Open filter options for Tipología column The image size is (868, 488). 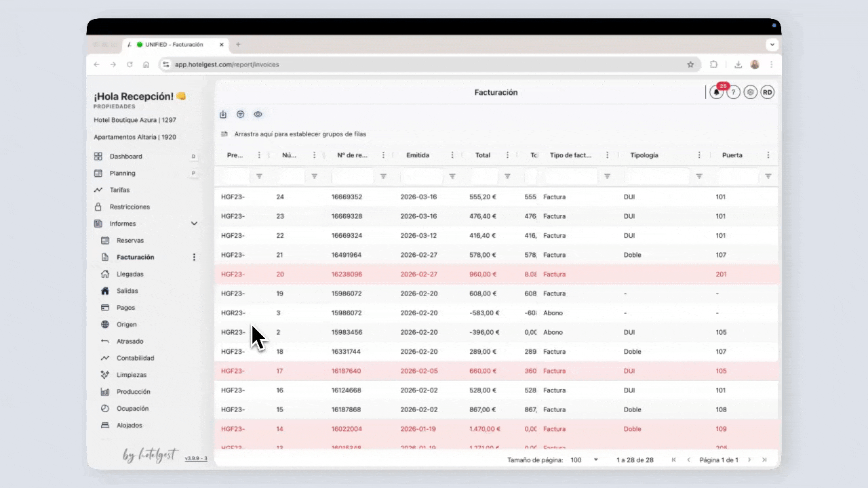pos(699,176)
